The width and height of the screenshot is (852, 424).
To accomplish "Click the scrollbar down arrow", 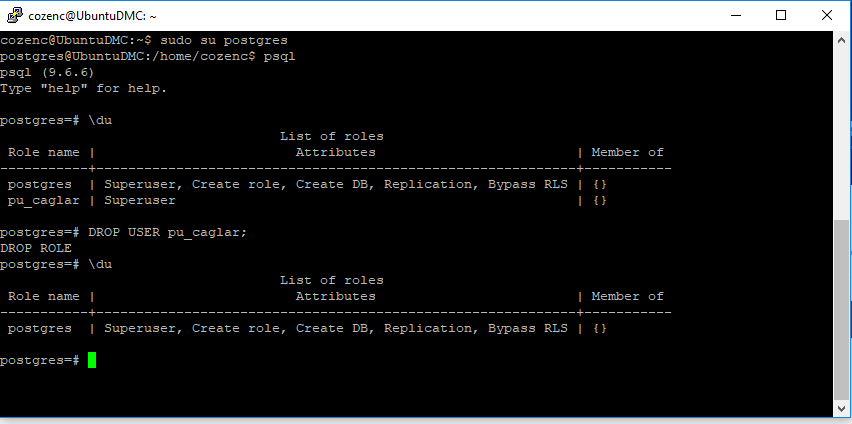I will [841, 409].
